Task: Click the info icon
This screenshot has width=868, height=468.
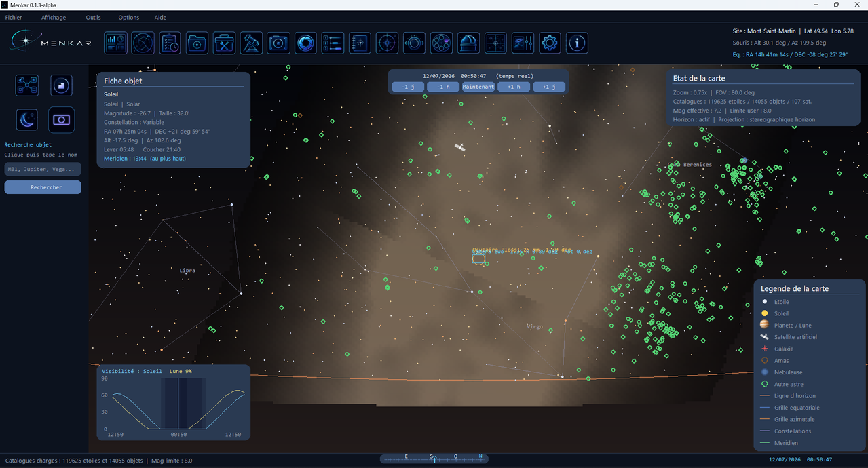Action: coord(578,43)
